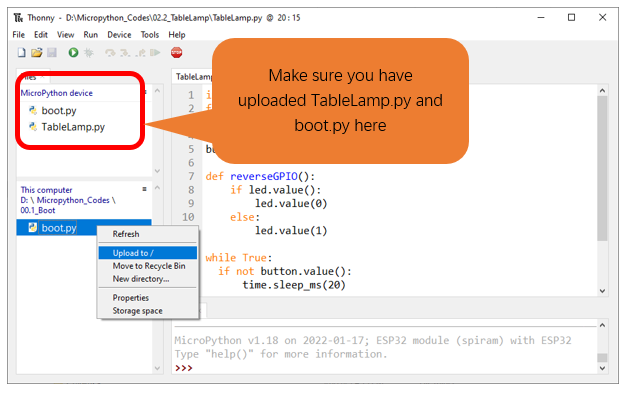Click the Step over toolbar icon
627x393 pixels.
110,53
